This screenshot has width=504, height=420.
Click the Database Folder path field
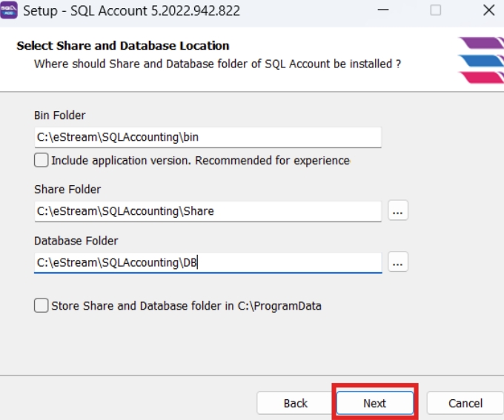pos(208,262)
